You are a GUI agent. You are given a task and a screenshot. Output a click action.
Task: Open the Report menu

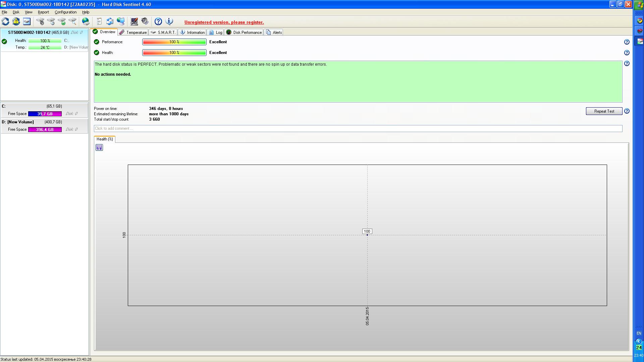(43, 12)
